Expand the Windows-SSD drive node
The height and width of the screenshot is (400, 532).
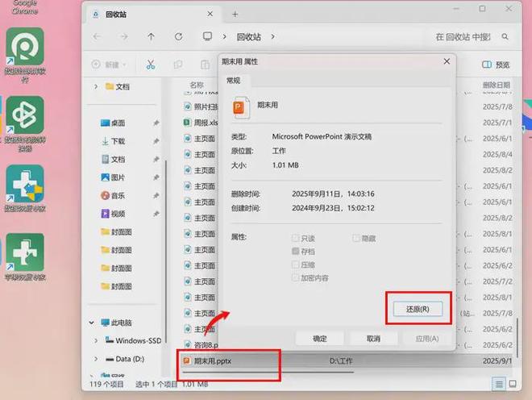click(96, 340)
